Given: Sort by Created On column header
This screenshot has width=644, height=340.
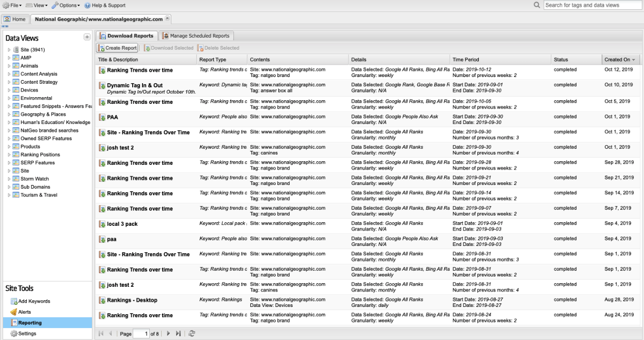Looking at the screenshot, I should [618, 60].
